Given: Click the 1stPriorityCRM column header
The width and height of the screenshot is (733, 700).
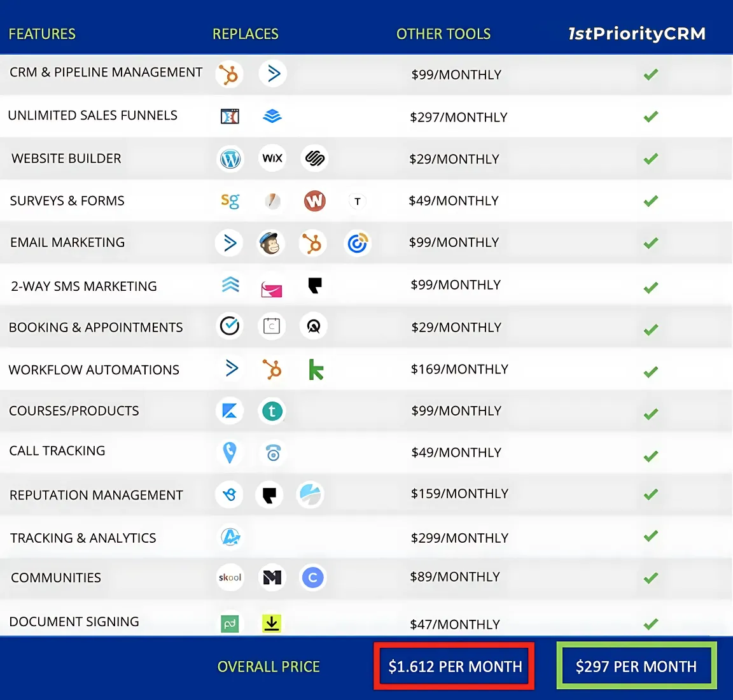Looking at the screenshot, I should [637, 34].
